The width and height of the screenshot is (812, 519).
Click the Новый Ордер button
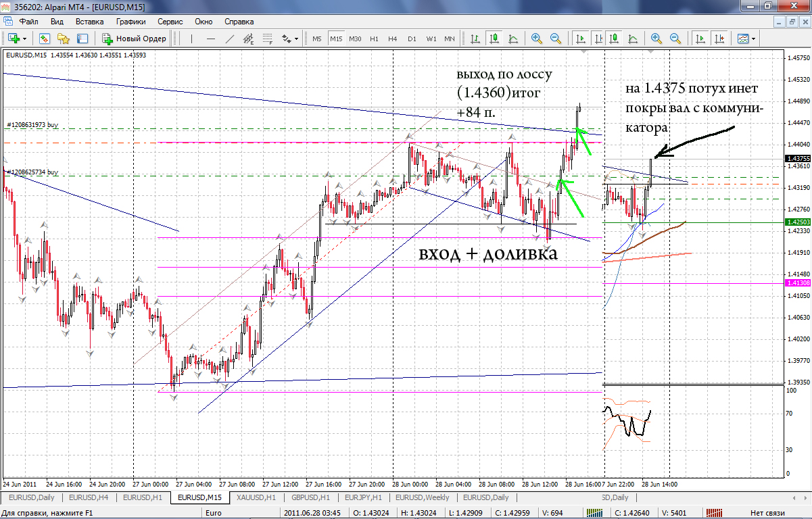point(134,39)
